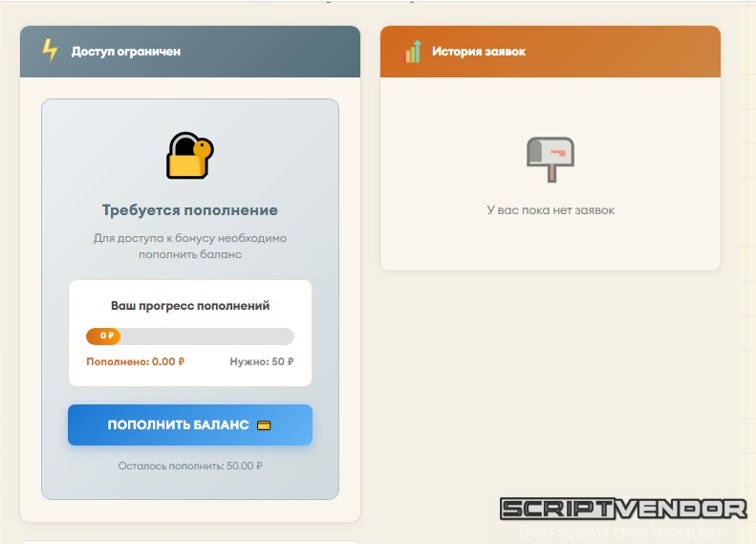Click the Для доступа к бонусу description text
The width and height of the screenshot is (756, 544).
point(190,246)
